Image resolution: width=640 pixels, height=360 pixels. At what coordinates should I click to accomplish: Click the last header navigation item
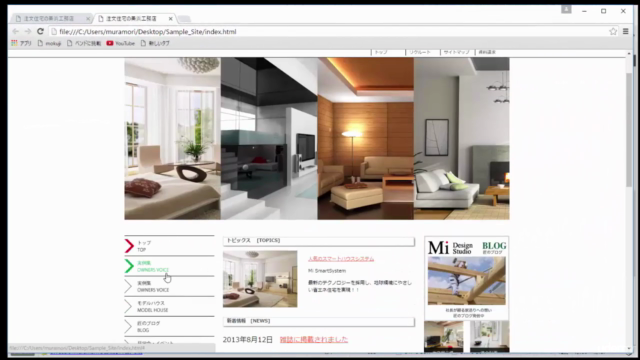(487, 52)
